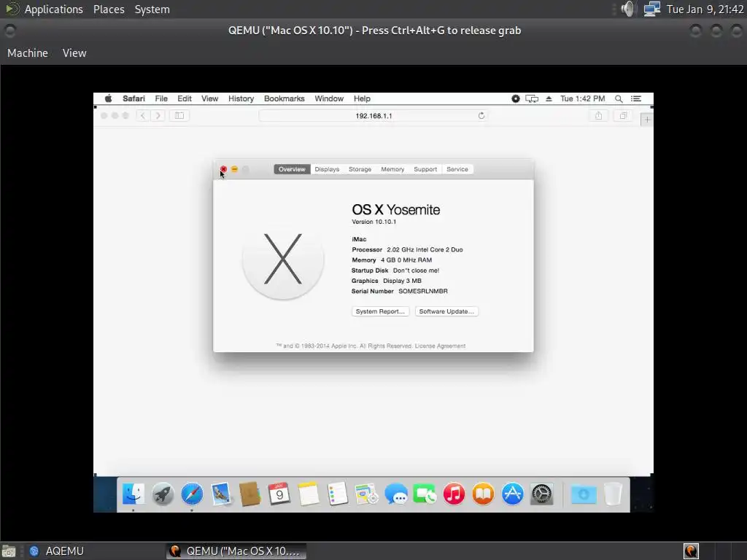Image resolution: width=747 pixels, height=560 pixels.
Task: Click the Software Update button
Action: coord(446,311)
